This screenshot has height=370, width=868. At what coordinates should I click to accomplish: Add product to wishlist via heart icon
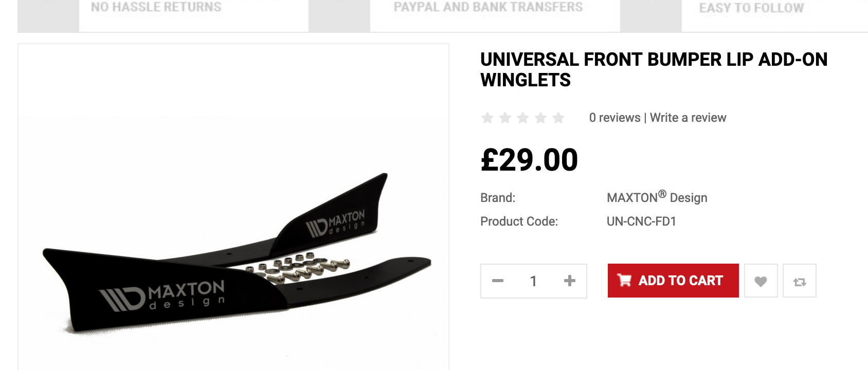coord(761,281)
